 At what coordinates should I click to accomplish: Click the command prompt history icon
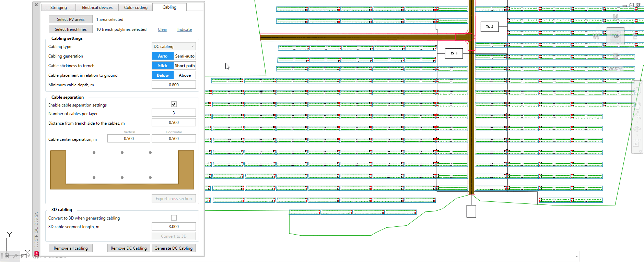coord(24,256)
